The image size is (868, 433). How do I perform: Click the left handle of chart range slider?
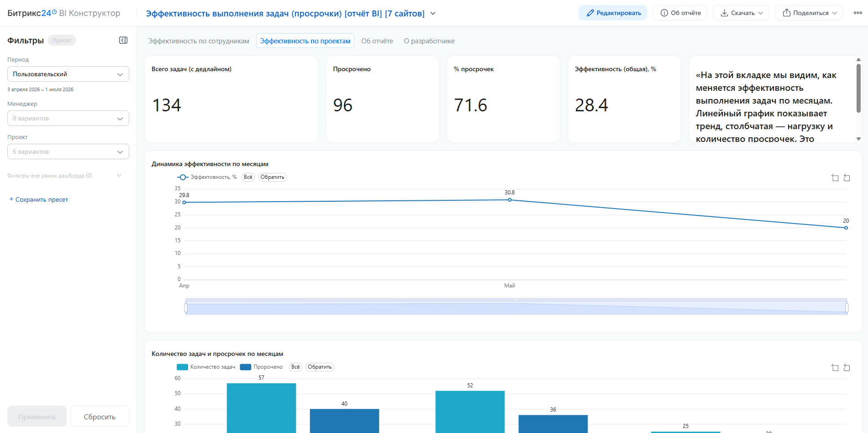point(186,308)
